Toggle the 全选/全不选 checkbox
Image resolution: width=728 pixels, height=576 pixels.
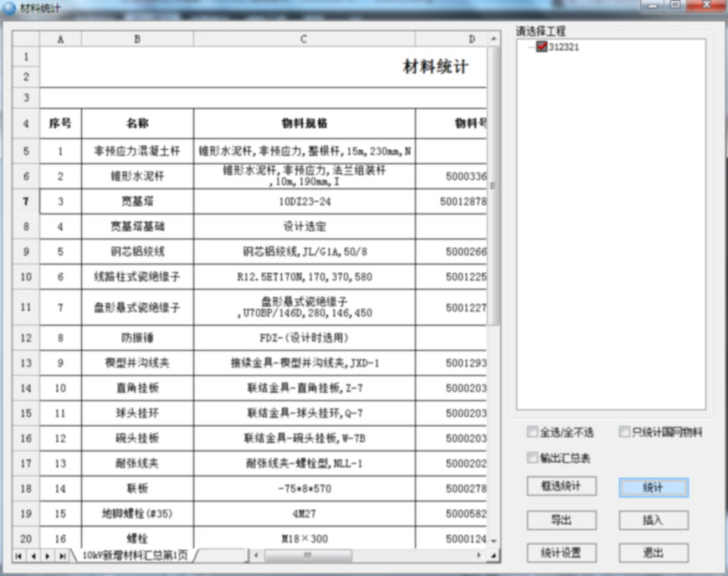[532, 432]
